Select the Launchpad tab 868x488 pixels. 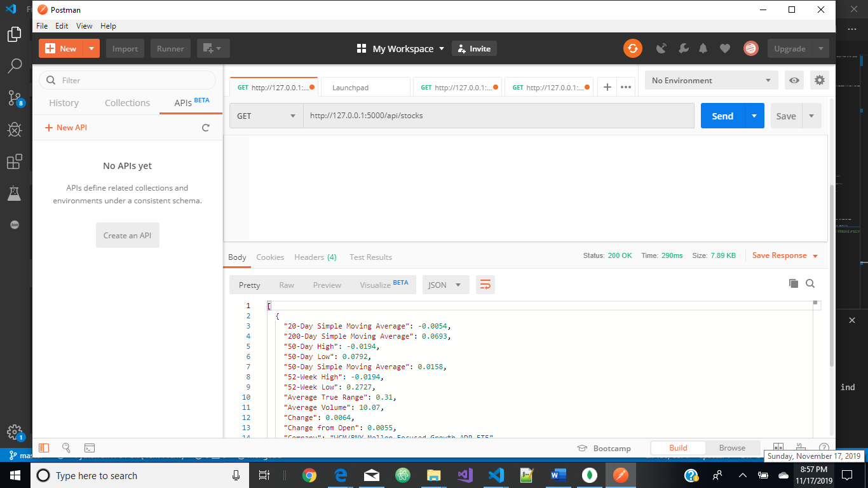pos(365,87)
